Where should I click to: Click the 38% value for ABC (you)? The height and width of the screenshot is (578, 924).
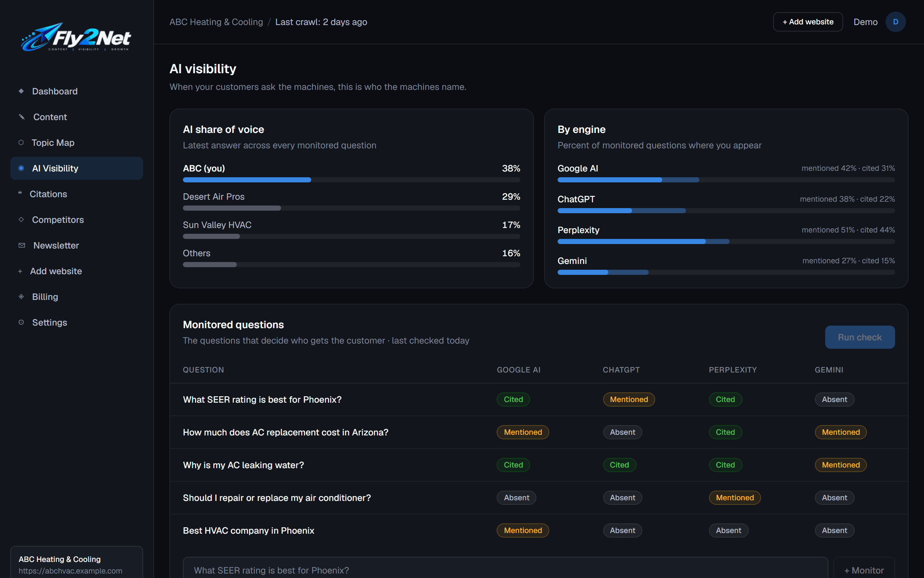pos(511,168)
